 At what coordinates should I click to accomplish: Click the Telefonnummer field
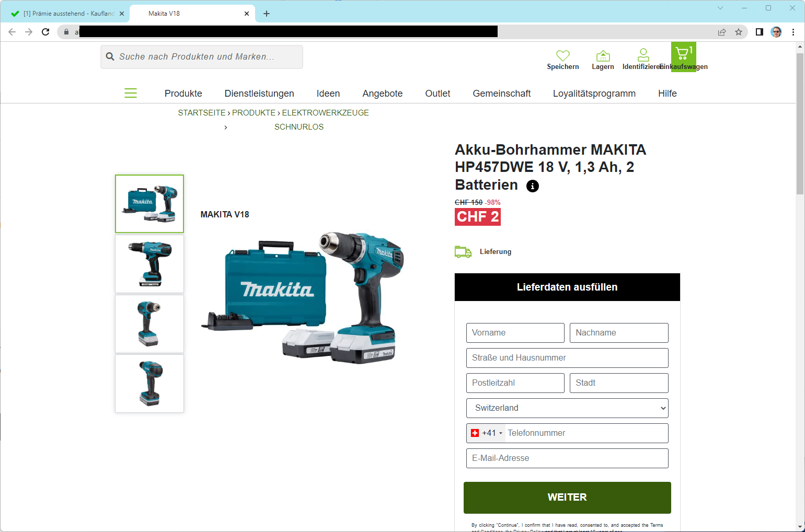pyautogui.click(x=586, y=433)
